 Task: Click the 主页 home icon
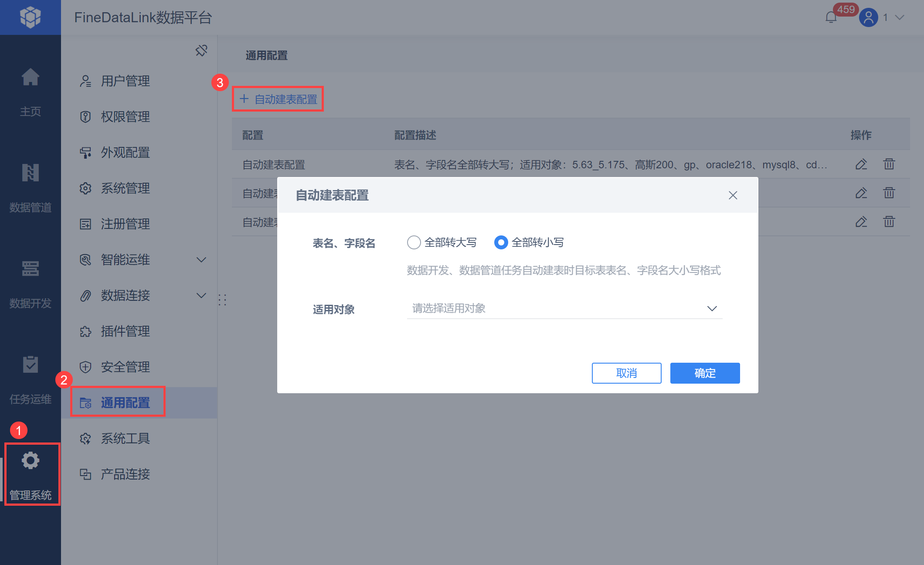point(30,78)
